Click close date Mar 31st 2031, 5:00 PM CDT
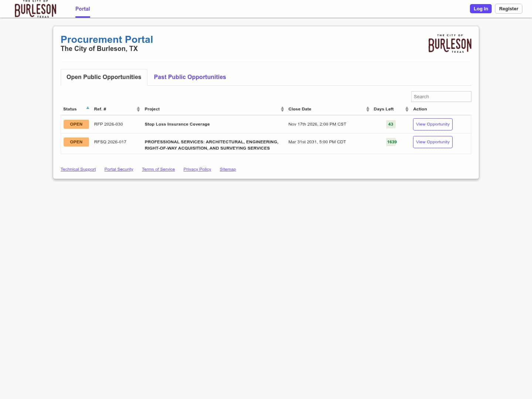 point(317,142)
